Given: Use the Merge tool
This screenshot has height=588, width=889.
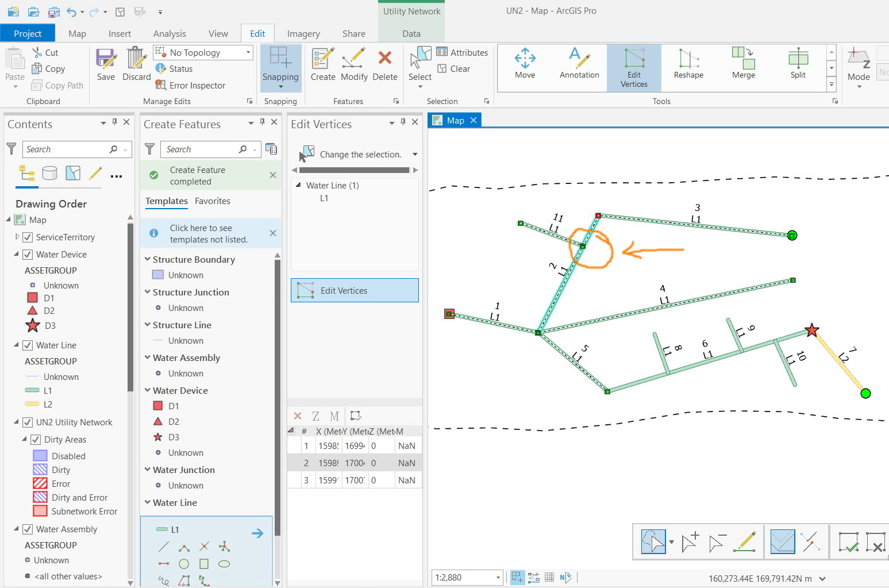Looking at the screenshot, I should [x=743, y=64].
